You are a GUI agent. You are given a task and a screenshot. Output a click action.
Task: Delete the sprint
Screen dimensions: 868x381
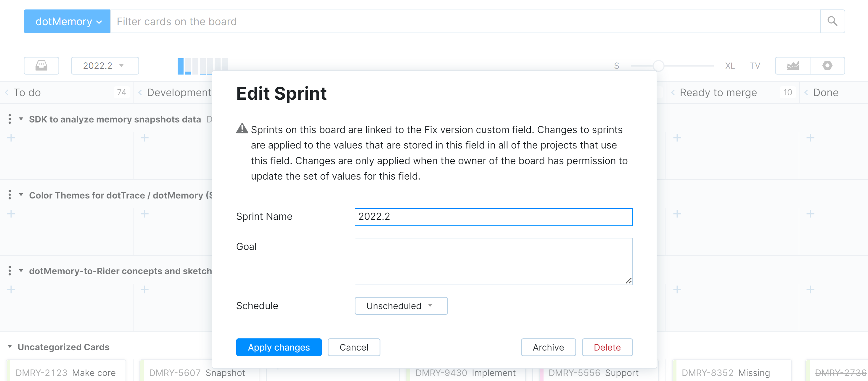pos(607,347)
